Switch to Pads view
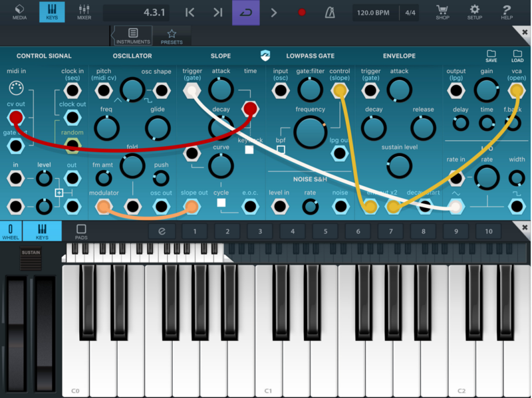The image size is (532, 398). point(81,231)
